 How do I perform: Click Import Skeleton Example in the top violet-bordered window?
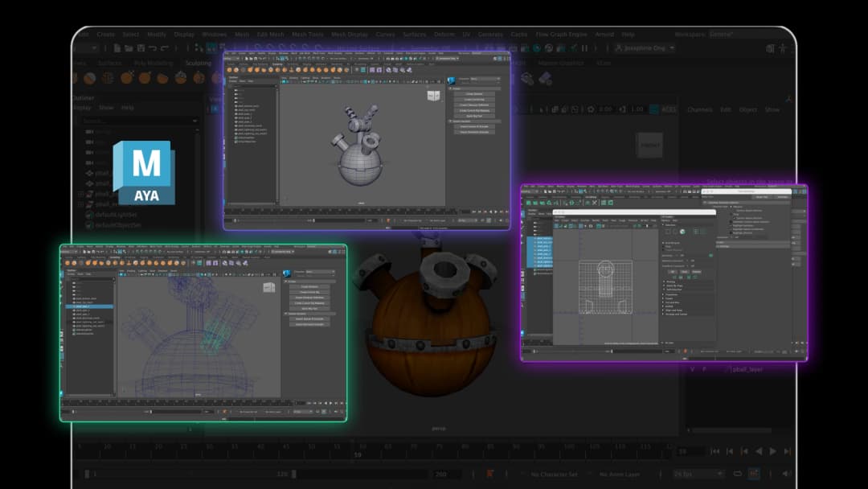point(474,126)
